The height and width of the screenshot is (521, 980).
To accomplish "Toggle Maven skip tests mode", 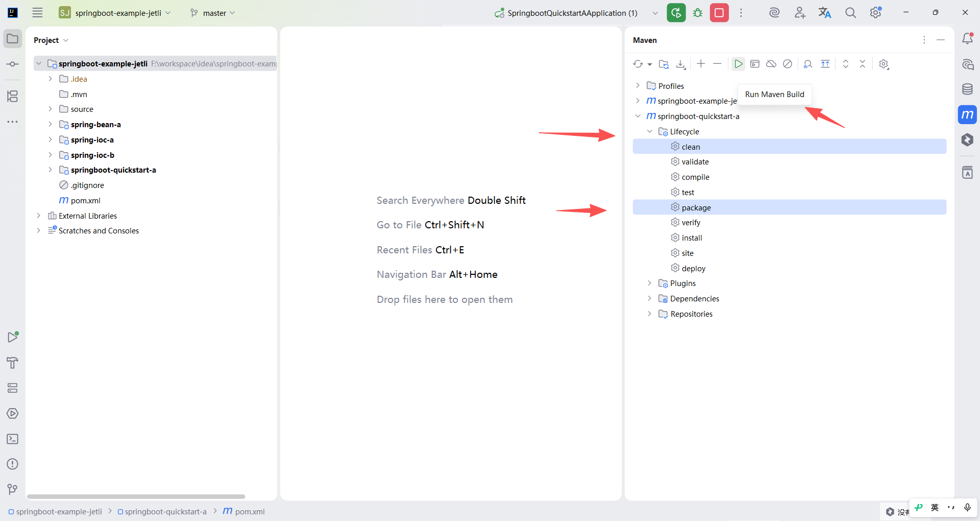I will point(788,64).
